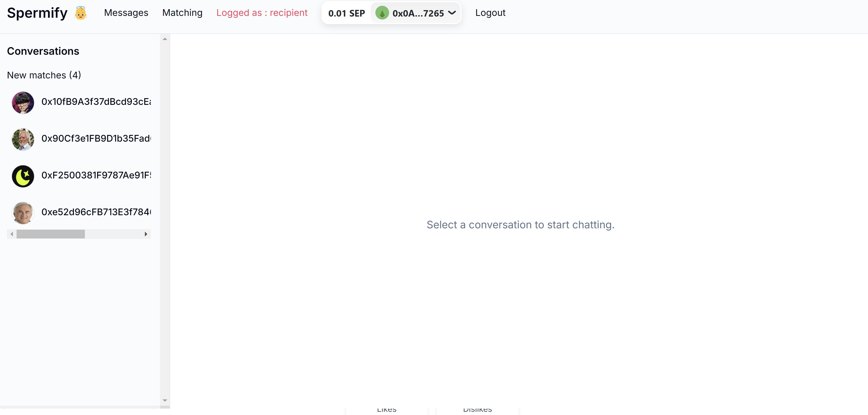This screenshot has height=415, width=868.
Task: Select the Matching navigation tab
Action: pyautogui.click(x=183, y=12)
